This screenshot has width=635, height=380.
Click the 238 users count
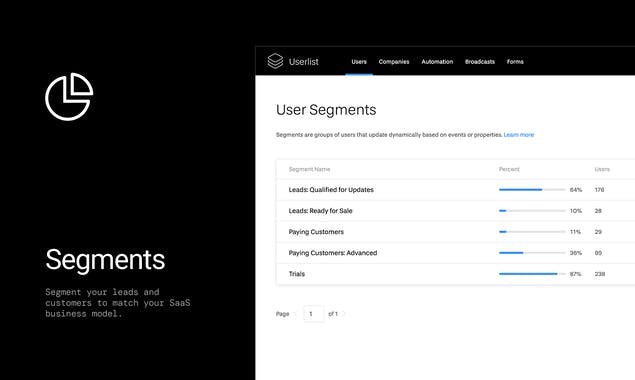(x=599, y=274)
